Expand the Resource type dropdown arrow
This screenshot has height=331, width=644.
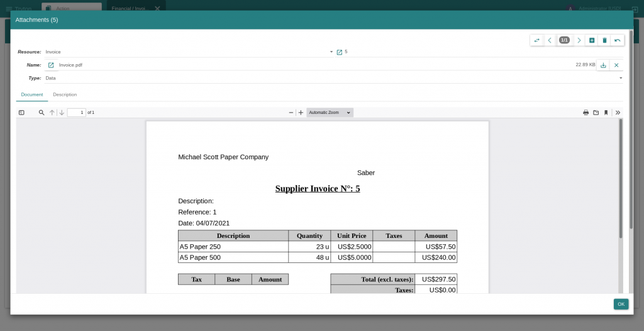(x=331, y=52)
